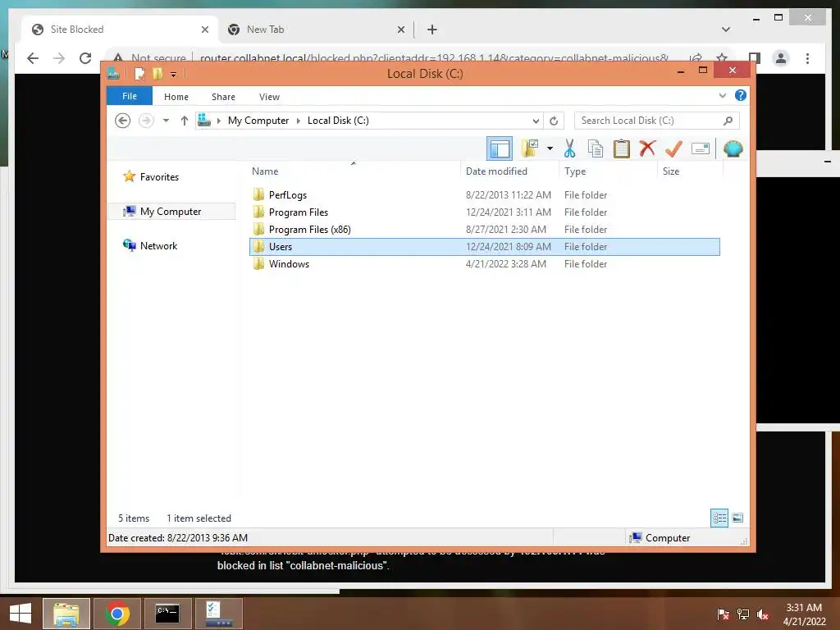Cut the selection with the scissors icon
The height and width of the screenshot is (630, 840).
569,148
